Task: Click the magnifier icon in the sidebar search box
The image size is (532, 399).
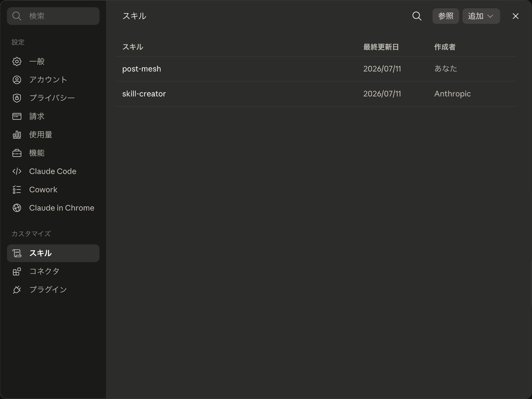Action: 17,16
